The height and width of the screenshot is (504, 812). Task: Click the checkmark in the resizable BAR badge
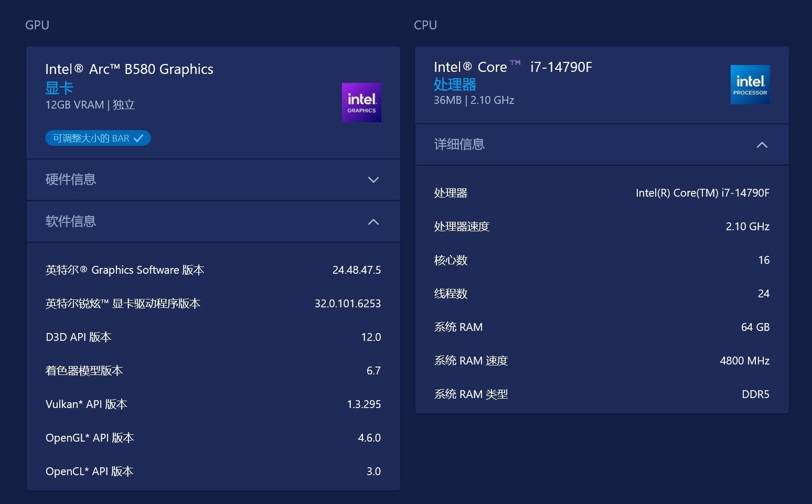[x=138, y=138]
